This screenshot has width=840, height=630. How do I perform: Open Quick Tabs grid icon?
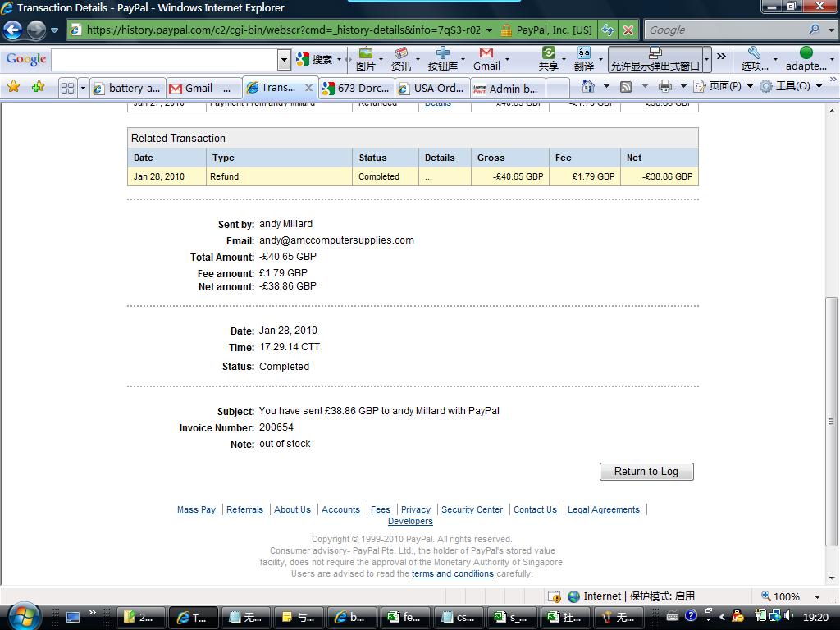tap(67, 88)
